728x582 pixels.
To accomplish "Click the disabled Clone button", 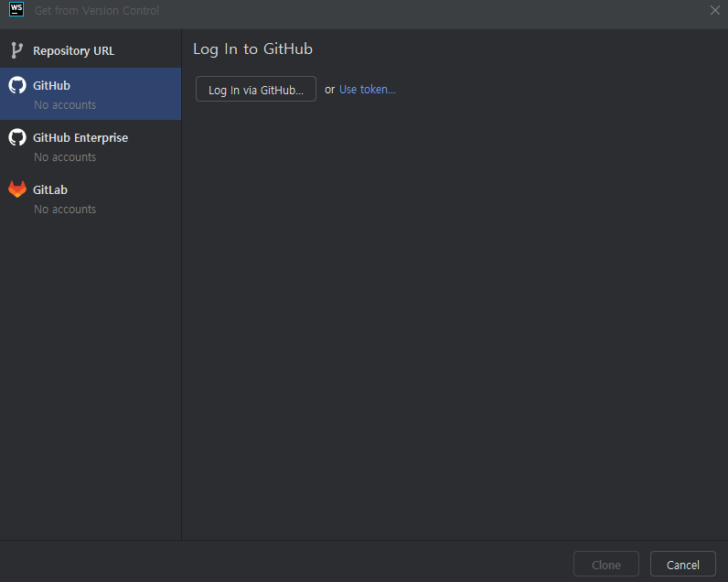I will click(605, 565).
